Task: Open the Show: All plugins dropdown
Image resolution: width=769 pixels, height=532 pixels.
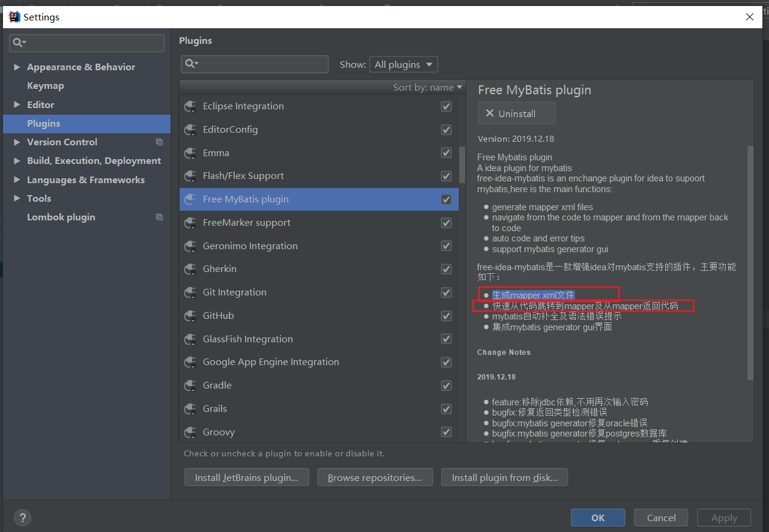Action: click(403, 64)
